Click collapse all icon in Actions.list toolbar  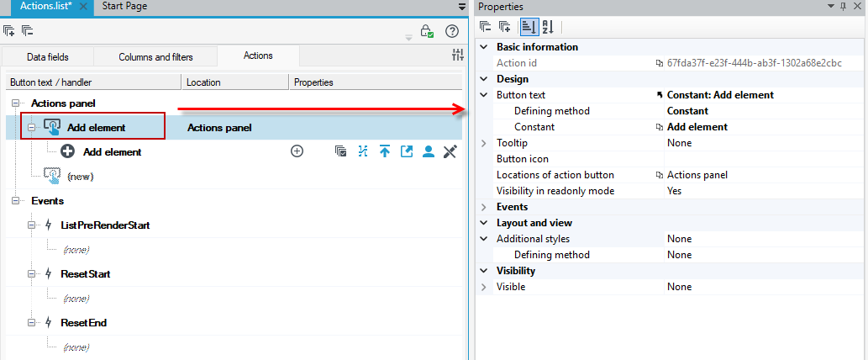pyautogui.click(x=27, y=30)
